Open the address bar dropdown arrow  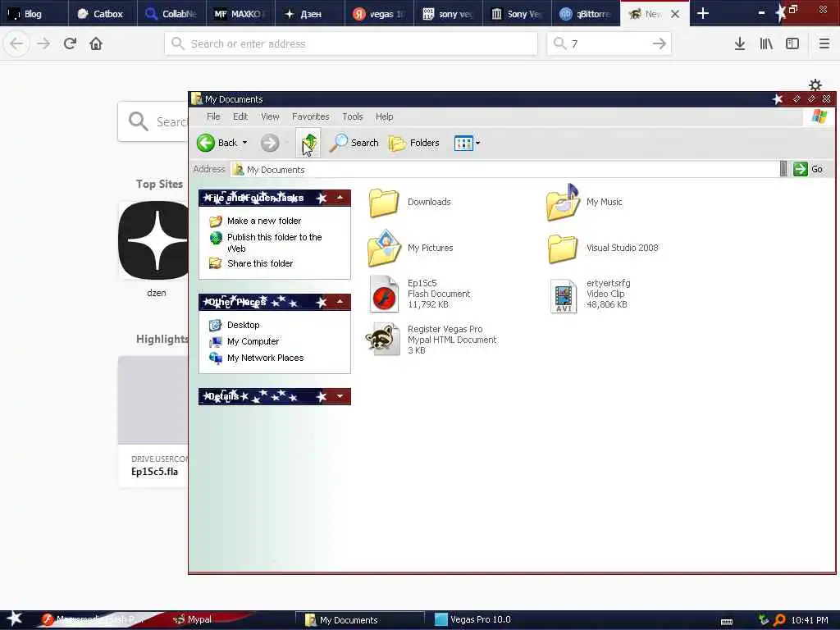tap(783, 169)
